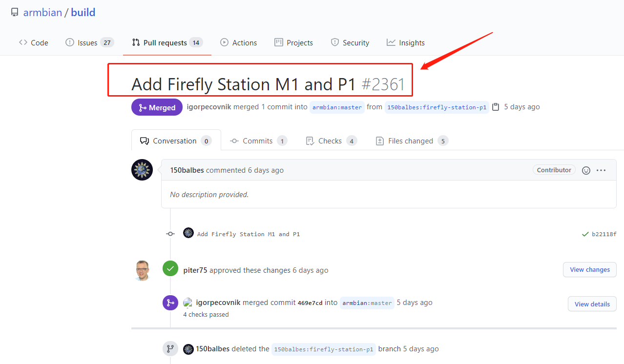The width and height of the screenshot is (624, 364).
Task: Select the Commits tab
Action: click(x=258, y=141)
